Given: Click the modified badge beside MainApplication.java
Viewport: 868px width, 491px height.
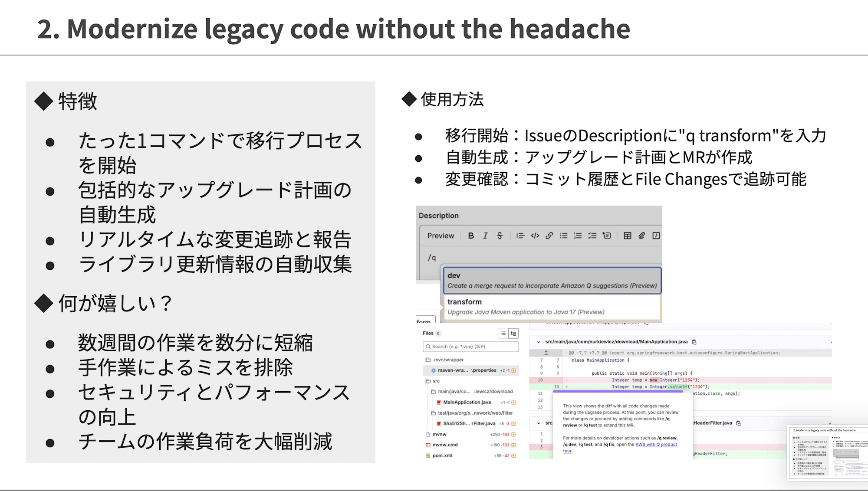Looking at the screenshot, I should (x=513, y=403).
